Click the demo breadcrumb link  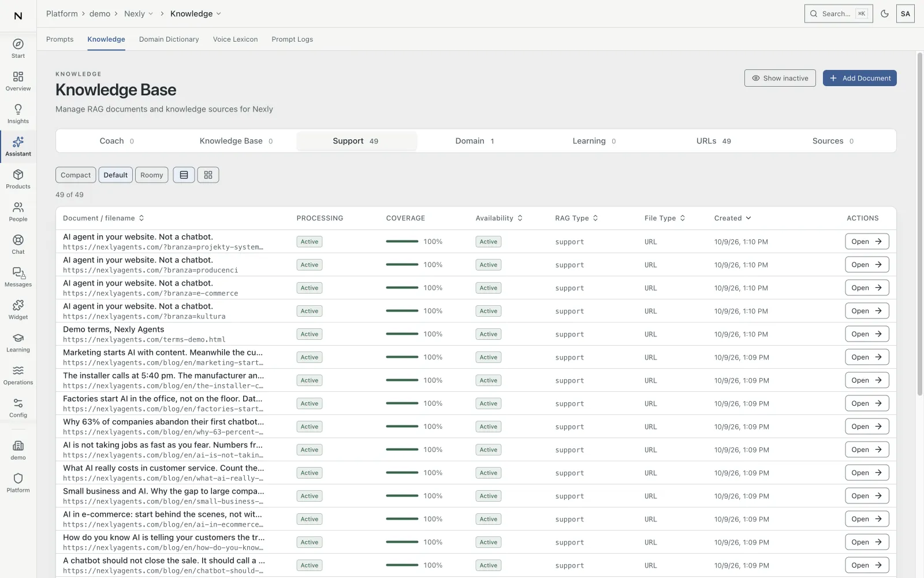pyautogui.click(x=100, y=14)
